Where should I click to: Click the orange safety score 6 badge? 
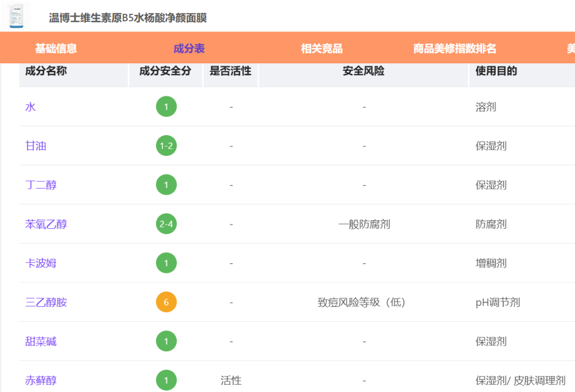pos(166,302)
